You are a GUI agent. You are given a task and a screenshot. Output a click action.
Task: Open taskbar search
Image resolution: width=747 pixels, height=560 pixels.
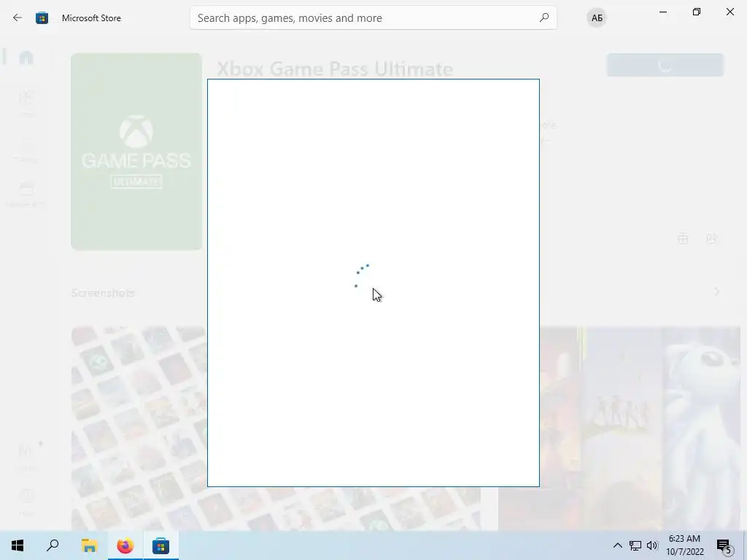click(53, 545)
